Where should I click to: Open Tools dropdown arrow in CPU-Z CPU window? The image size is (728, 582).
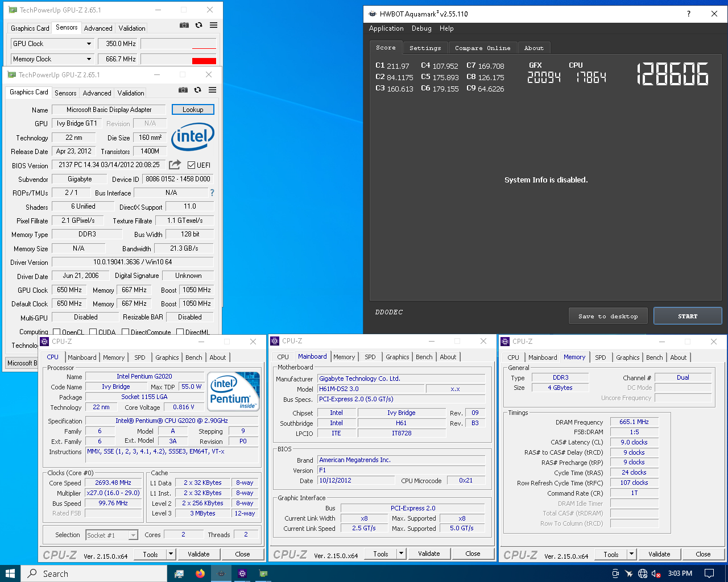[x=171, y=554]
